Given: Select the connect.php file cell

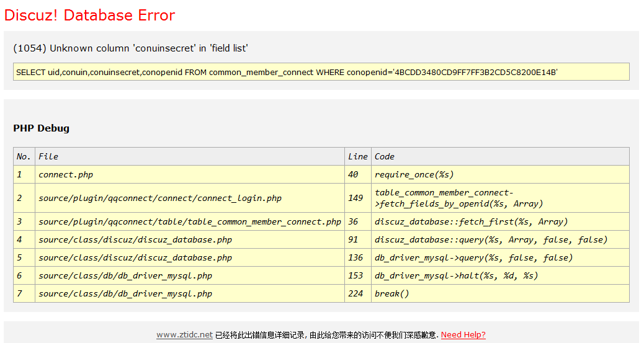Looking at the screenshot, I should pyautogui.click(x=190, y=174).
